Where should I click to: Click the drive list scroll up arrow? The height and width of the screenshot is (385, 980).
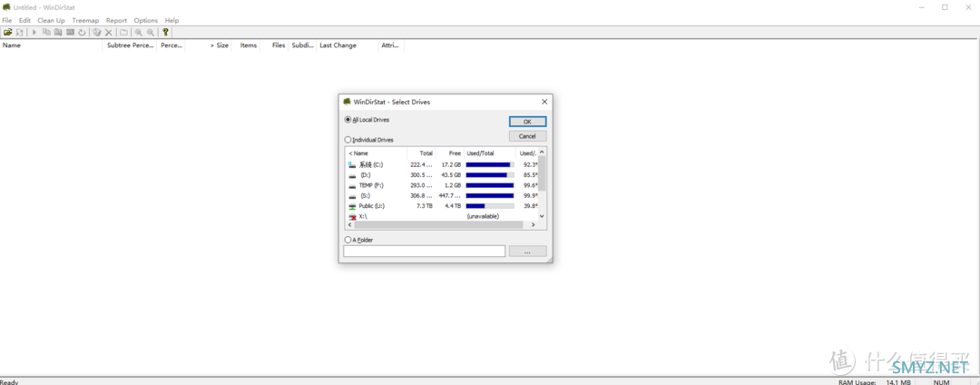pyautogui.click(x=542, y=152)
